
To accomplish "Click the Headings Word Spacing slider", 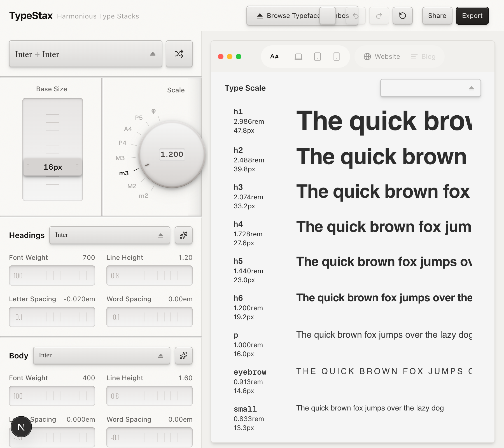I will (x=150, y=317).
